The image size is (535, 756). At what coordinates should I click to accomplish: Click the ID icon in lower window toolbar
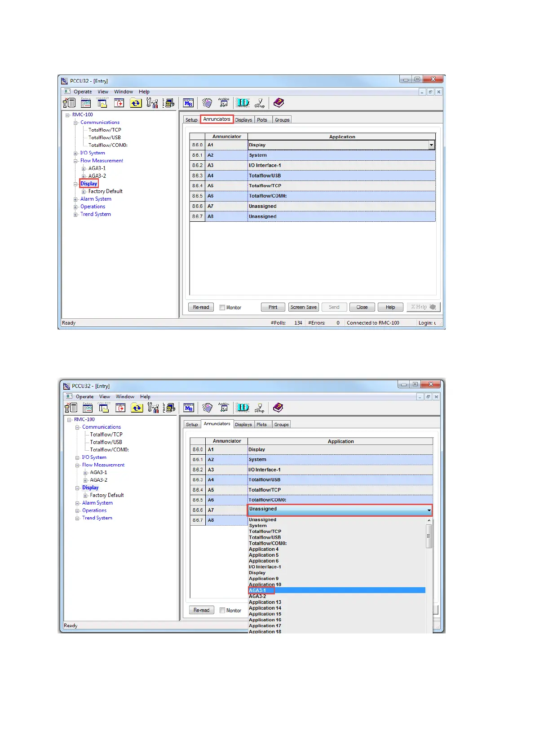click(x=243, y=408)
